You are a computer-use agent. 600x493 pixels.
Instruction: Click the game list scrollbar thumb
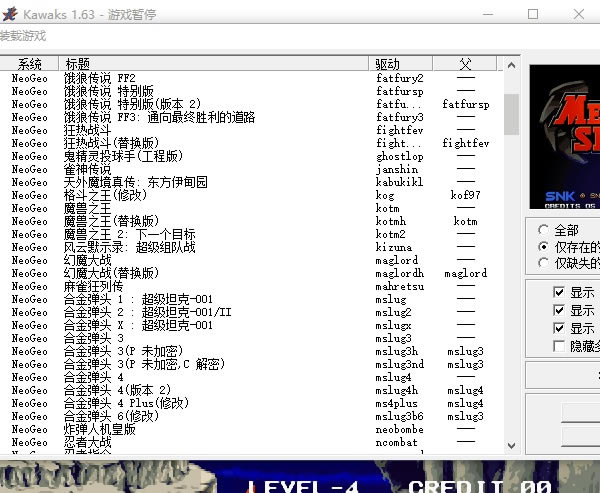(x=511, y=114)
